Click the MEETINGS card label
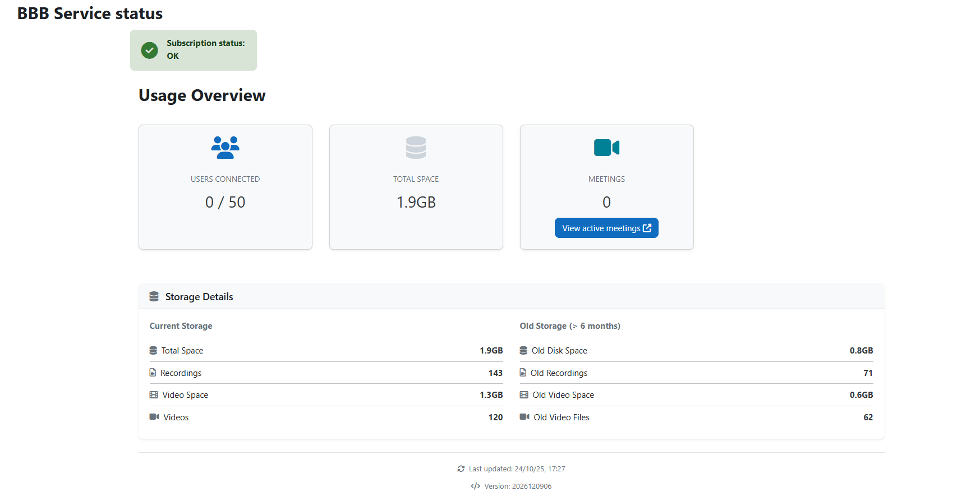Screen dimensions: 980x491 [606, 179]
